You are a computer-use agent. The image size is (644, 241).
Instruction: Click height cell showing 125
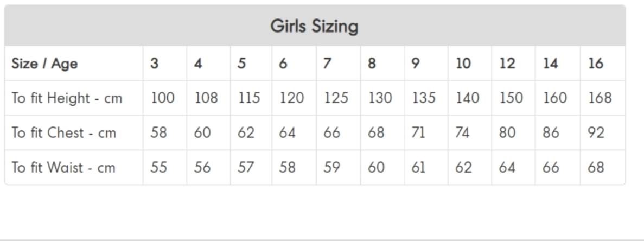[336, 98]
